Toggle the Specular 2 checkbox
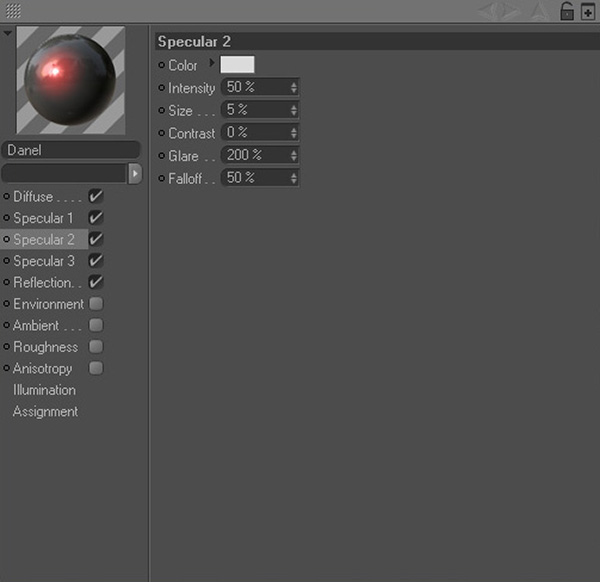The width and height of the screenshot is (600, 582). pyautogui.click(x=96, y=239)
